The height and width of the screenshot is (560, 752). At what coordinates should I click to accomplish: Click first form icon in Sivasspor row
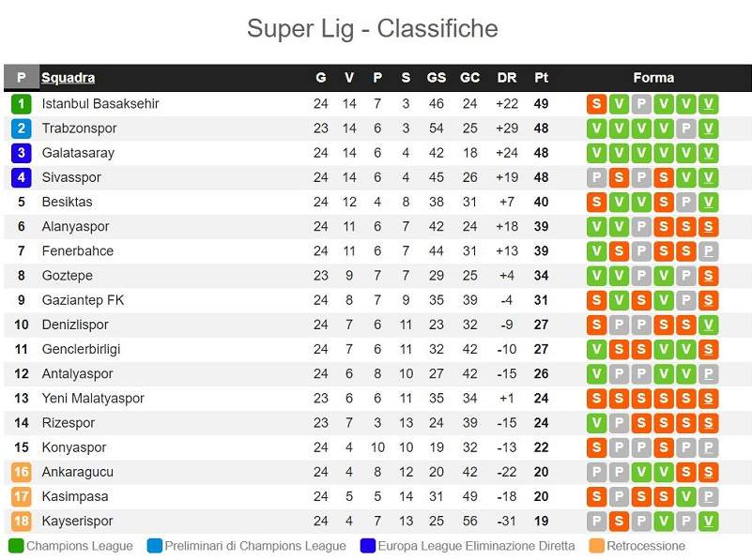[596, 177]
